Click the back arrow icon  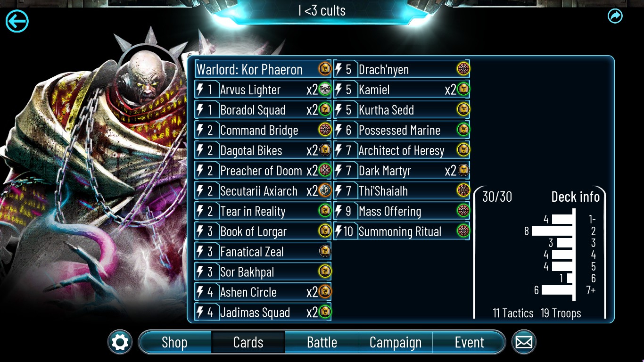pyautogui.click(x=17, y=21)
